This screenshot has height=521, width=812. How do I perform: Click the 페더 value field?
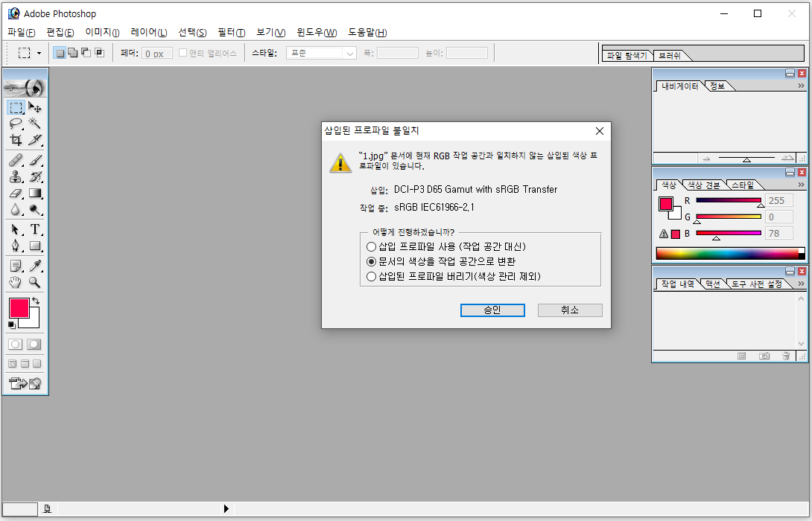(157, 54)
